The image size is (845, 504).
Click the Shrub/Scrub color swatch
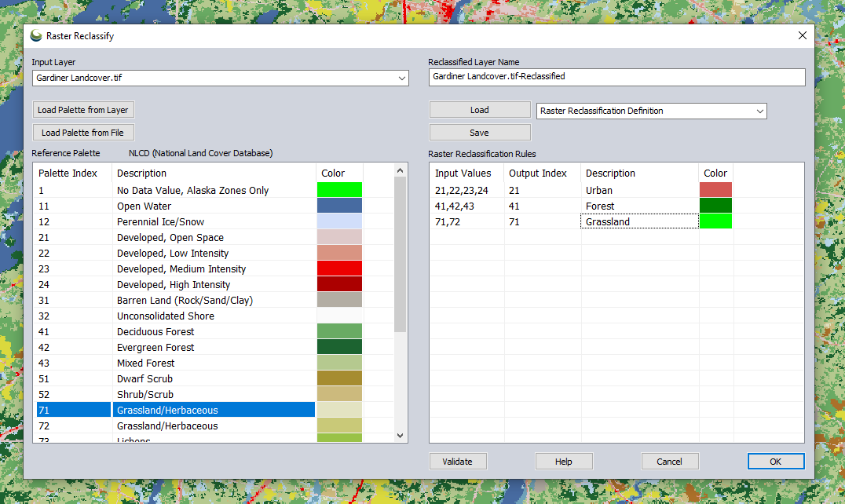pos(339,393)
